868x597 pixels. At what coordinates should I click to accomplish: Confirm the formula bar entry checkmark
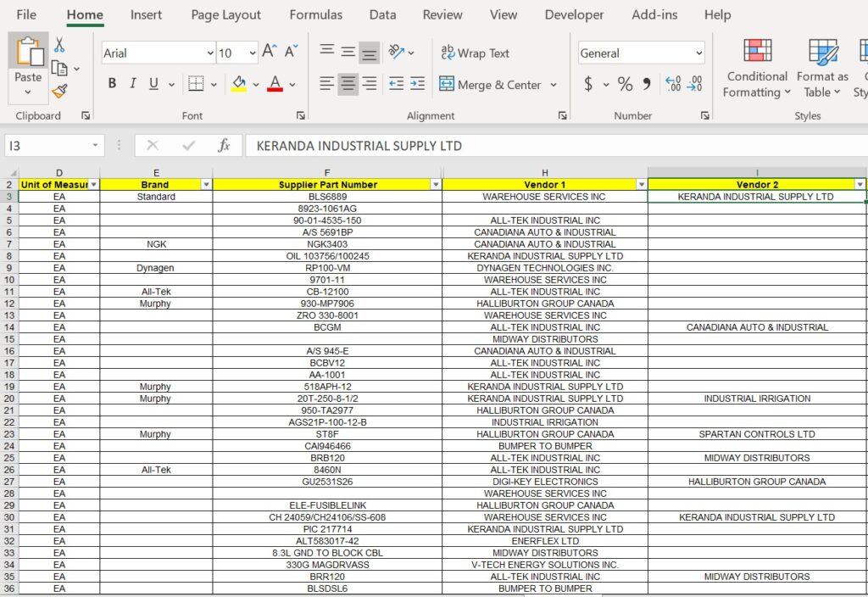tap(188, 146)
